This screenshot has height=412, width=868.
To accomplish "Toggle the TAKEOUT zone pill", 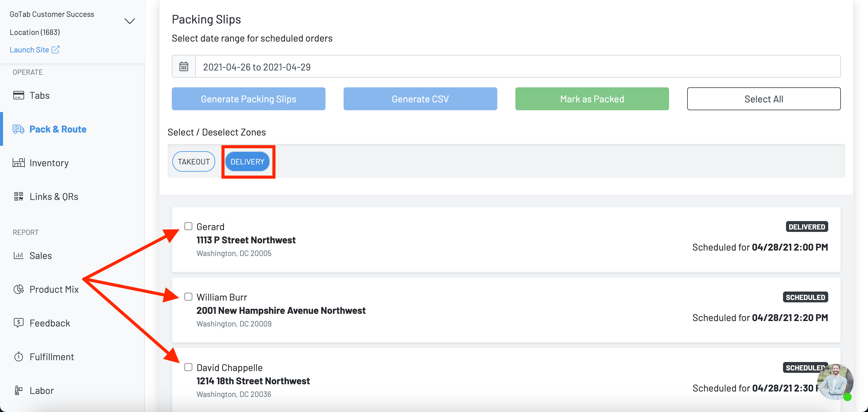I will click(x=194, y=161).
